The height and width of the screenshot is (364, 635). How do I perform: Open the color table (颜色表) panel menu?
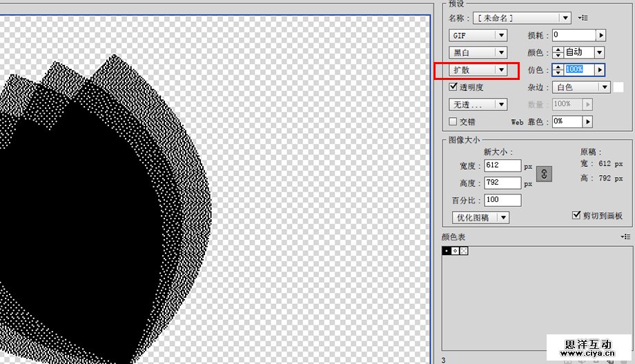click(625, 236)
